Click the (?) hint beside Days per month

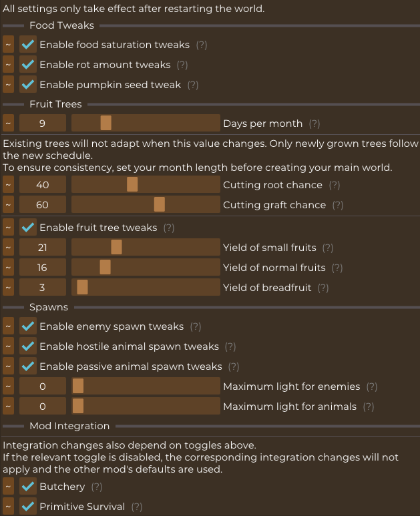314,123
